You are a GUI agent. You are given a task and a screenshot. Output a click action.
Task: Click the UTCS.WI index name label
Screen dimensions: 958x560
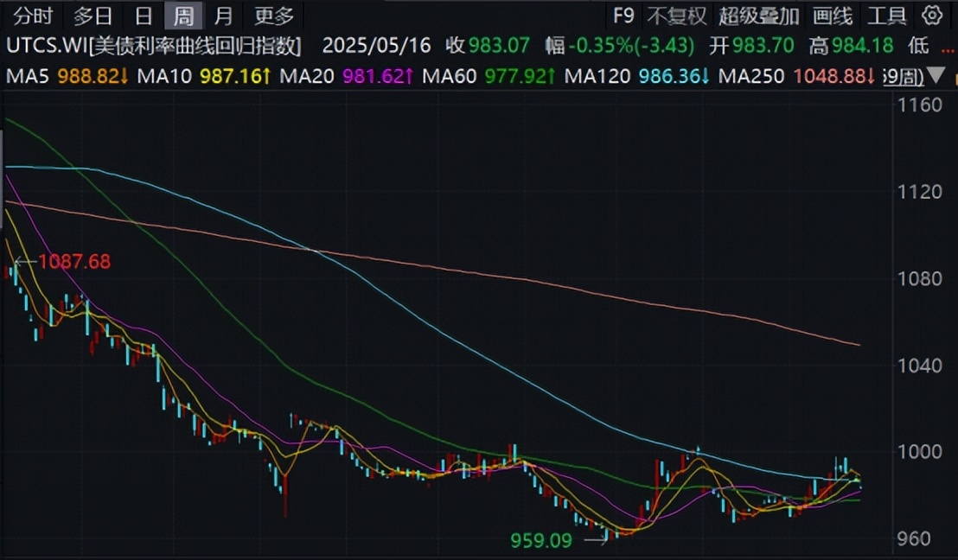tap(153, 46)
